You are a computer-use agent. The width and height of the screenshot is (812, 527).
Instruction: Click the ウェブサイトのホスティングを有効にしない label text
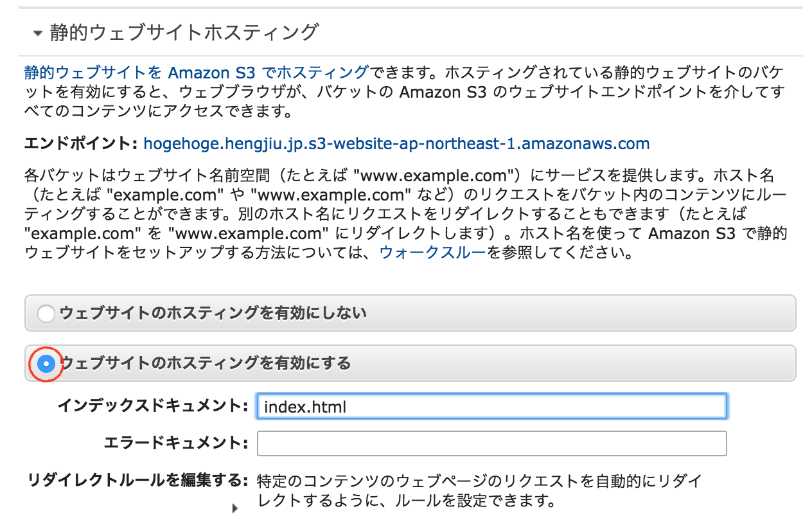(x=213, y=313)
